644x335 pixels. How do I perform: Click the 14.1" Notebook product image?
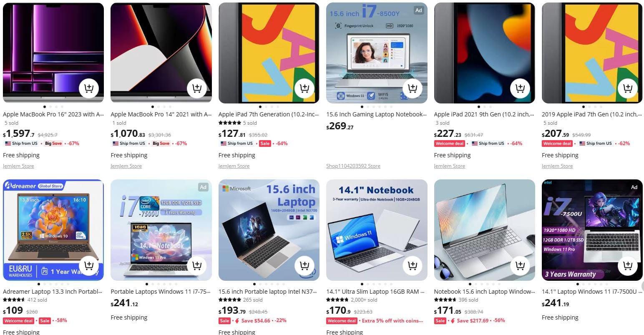377,230
